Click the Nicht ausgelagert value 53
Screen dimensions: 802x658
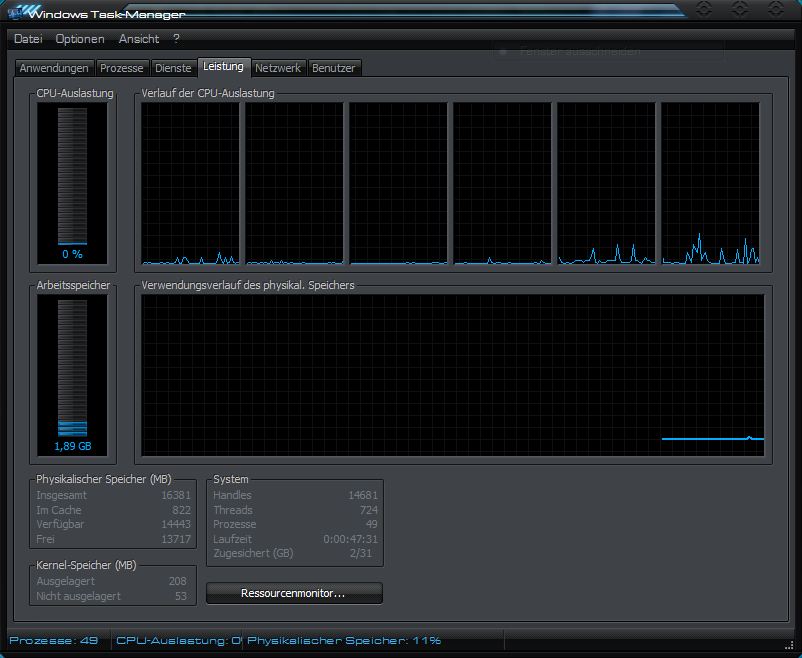point(181,596)
